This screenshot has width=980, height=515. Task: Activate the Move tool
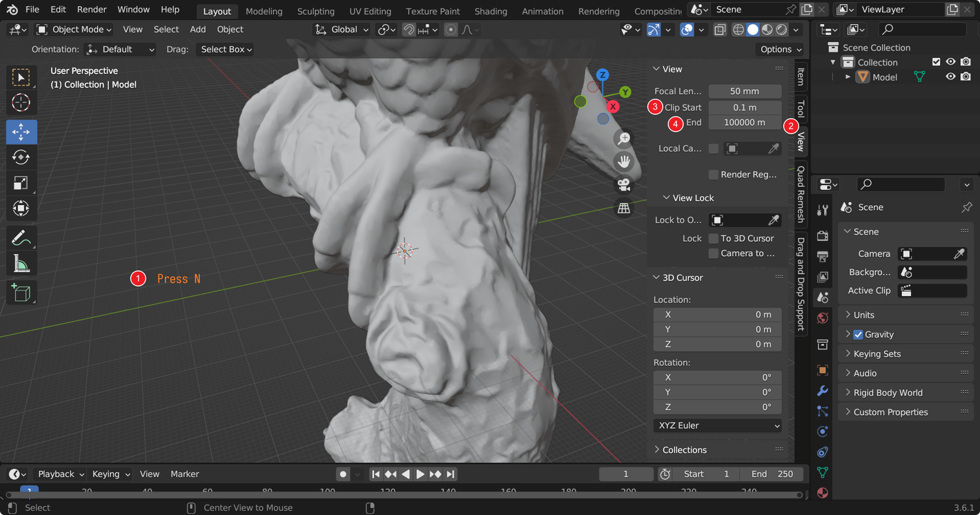[21, 132]
